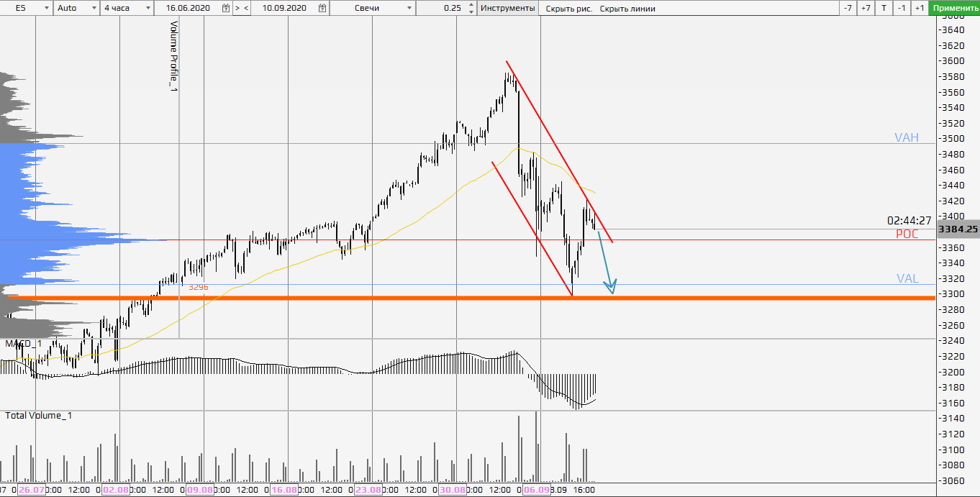
Task: Open the Auto mode dropdown
Action: (94, 8)
